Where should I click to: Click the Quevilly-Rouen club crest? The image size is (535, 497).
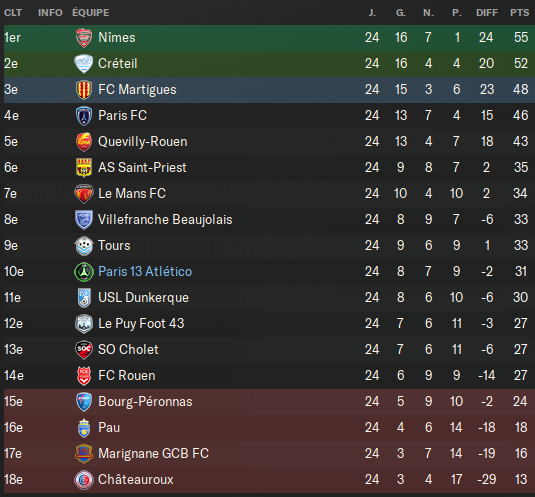(84, 142)
